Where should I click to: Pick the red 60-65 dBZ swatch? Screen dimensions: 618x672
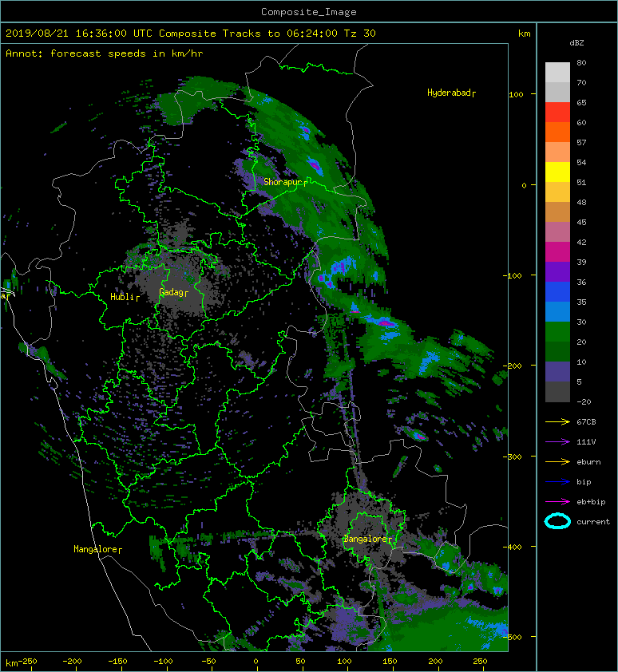tap(557, 113)
